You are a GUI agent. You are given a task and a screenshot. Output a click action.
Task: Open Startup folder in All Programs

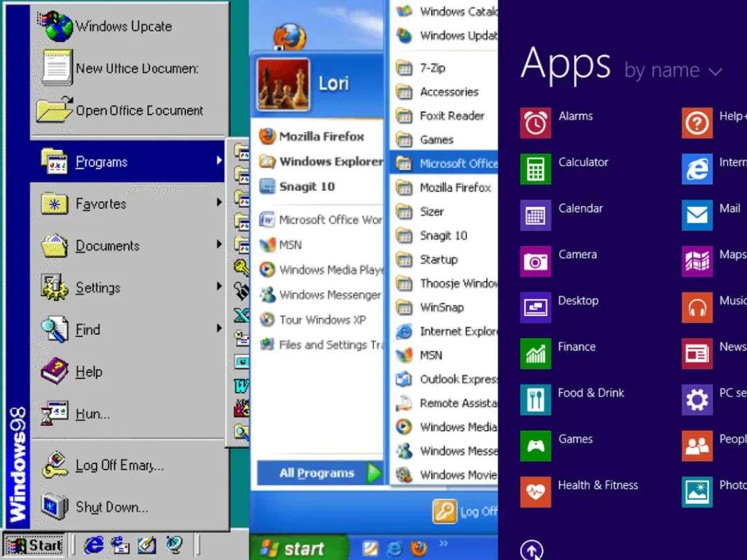[444, 259]
